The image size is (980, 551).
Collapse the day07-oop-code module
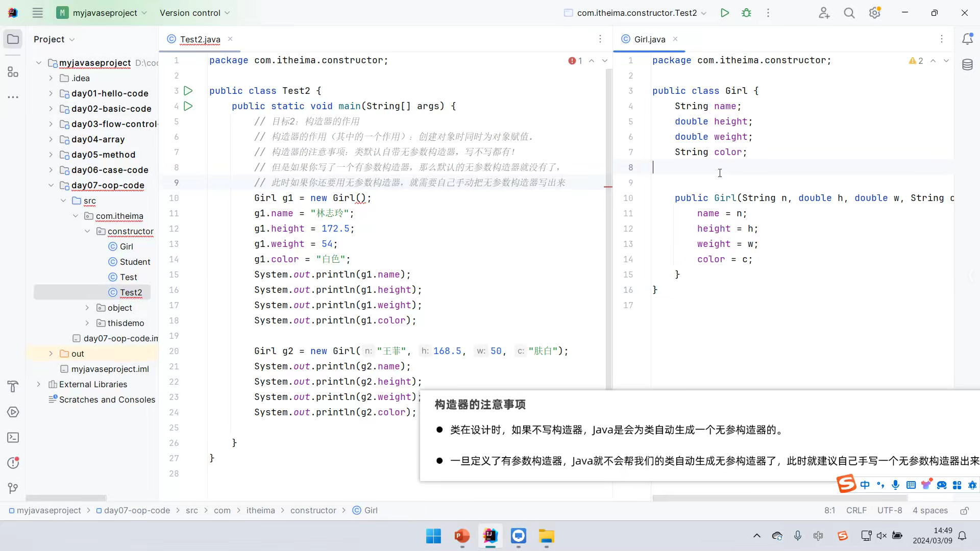51,185
